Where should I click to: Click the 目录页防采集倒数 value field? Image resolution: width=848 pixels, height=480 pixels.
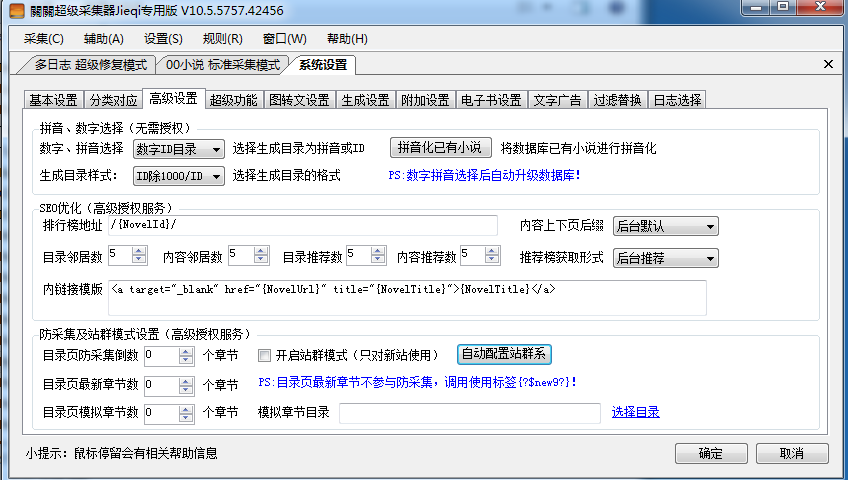161,356
